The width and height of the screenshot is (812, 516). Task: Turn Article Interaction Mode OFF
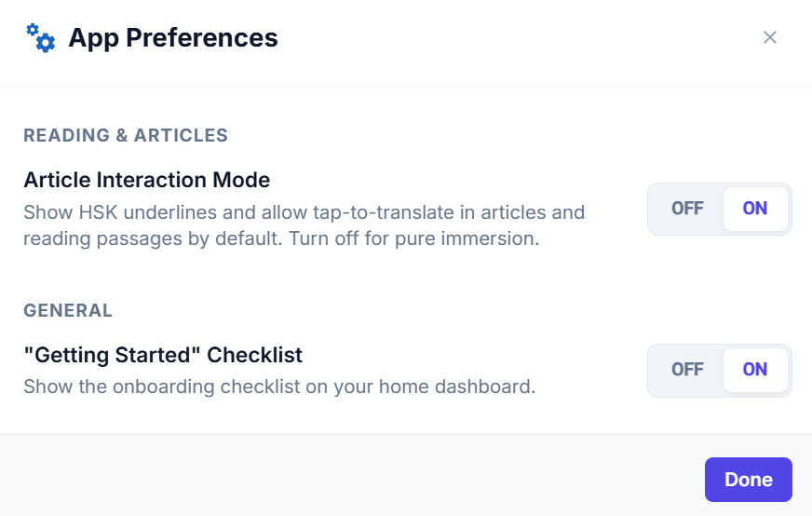point(687,209)
